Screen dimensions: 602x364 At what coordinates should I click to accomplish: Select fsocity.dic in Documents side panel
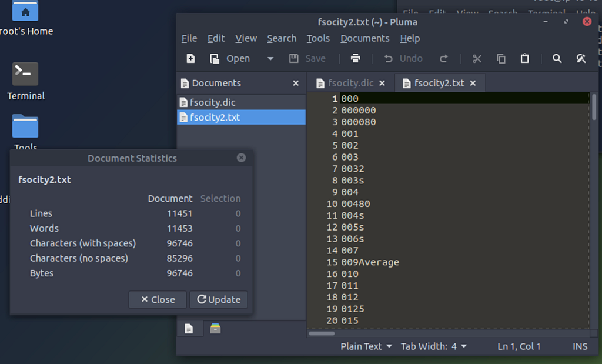[x=241, y=102]
